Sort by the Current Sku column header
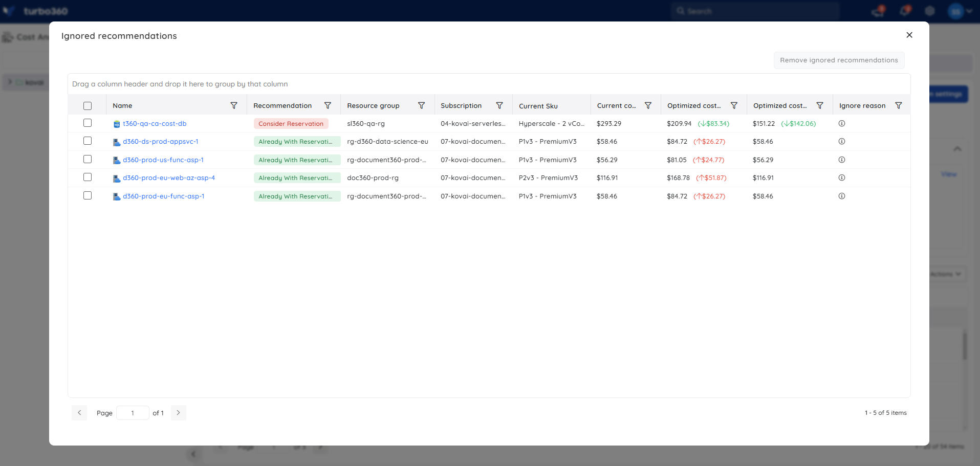Screen dimensions: 980x466 pyautogui.click(x=538, y=106)
